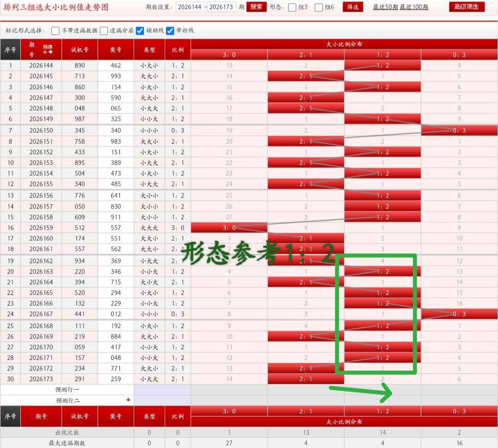Click trial number 890 in row 1
This screenshot has height=448, width=498.
pos(80,65)
